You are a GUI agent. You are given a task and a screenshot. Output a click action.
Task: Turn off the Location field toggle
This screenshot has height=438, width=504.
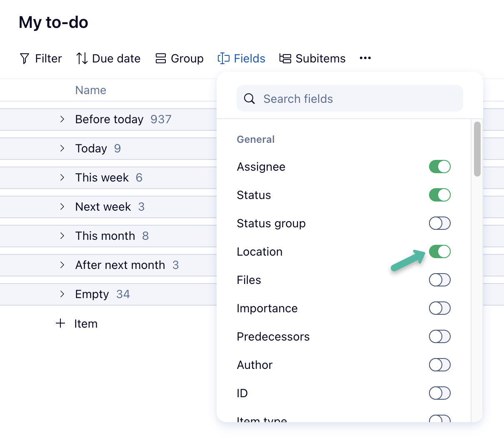[440, 251]
